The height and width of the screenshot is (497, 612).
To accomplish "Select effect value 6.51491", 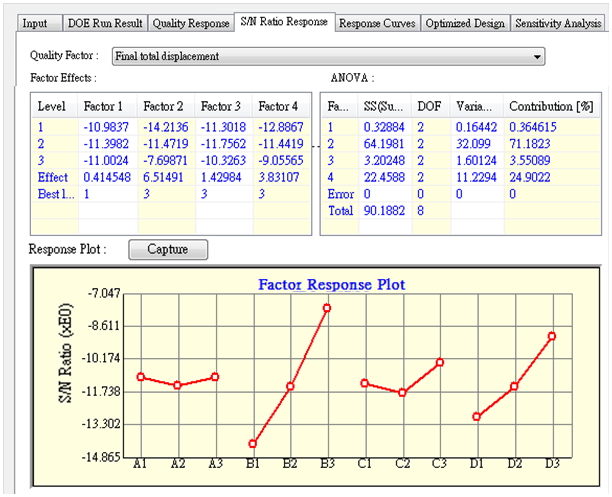I will pyautogui.click(x=163, y=178).
